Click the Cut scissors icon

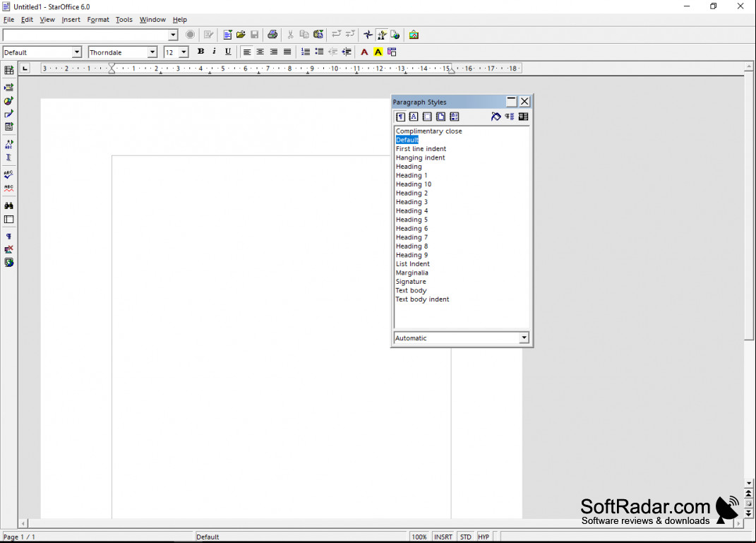point(290,35)
